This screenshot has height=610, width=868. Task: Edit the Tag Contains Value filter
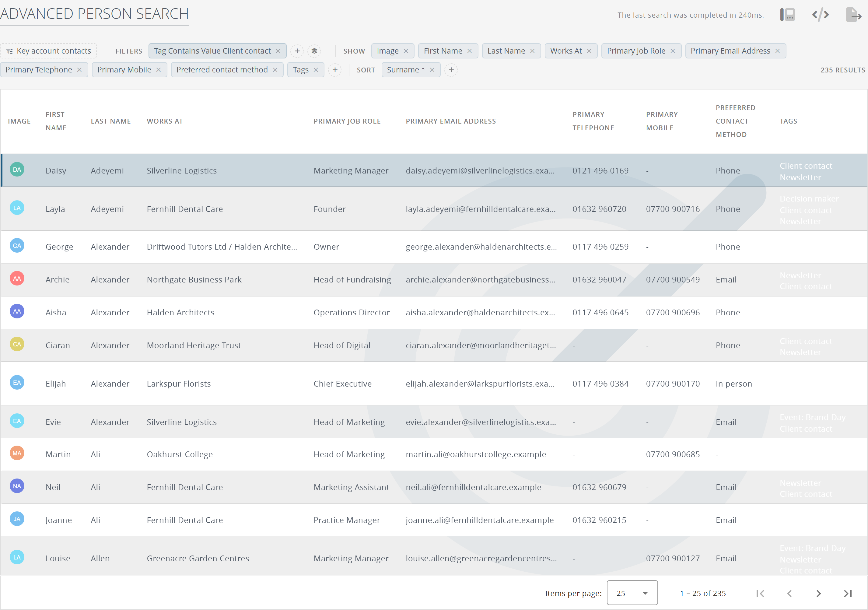(212, 51)
